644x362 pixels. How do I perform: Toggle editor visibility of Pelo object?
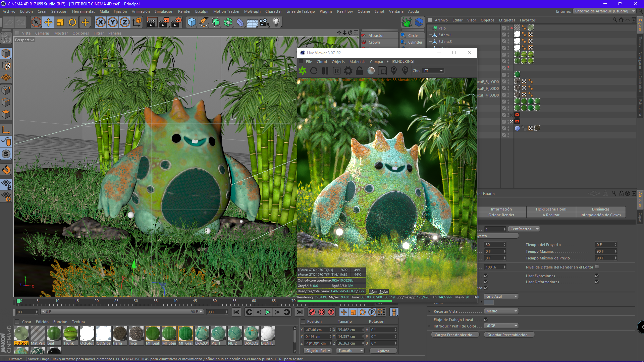[508, 27]
